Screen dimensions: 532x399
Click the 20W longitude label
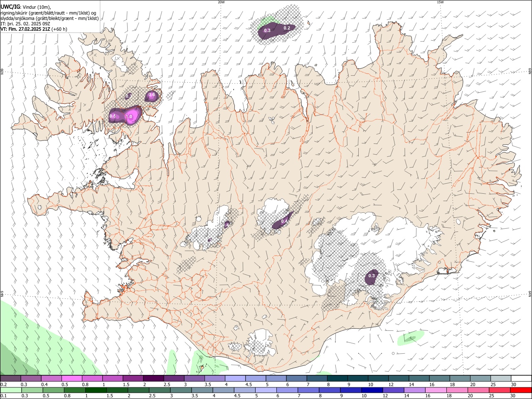(x=221, y=2)
